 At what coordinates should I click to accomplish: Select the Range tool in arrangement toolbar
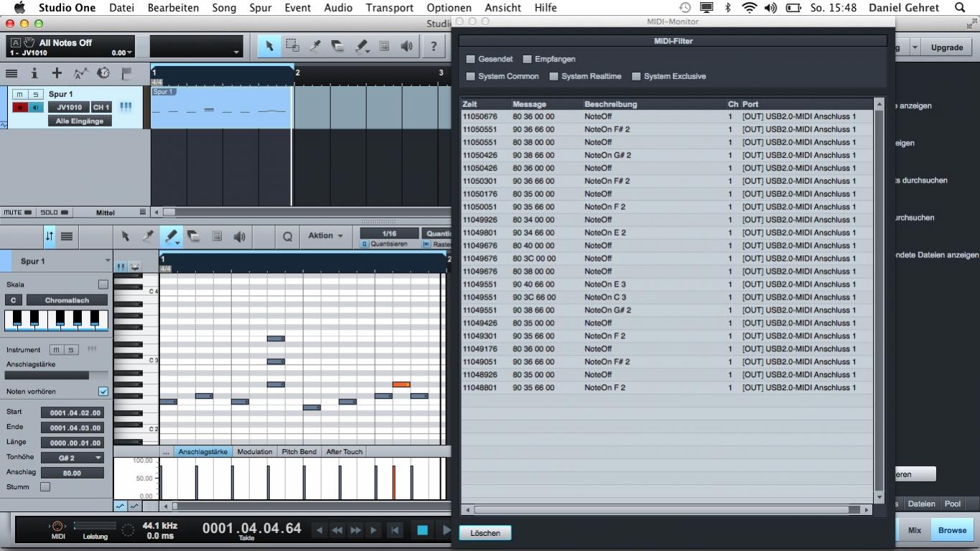[x=292, y=46]
